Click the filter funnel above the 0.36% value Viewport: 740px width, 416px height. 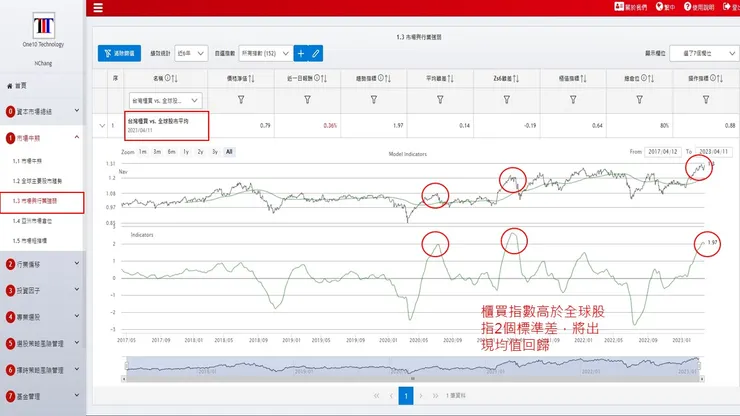(307, 100)
